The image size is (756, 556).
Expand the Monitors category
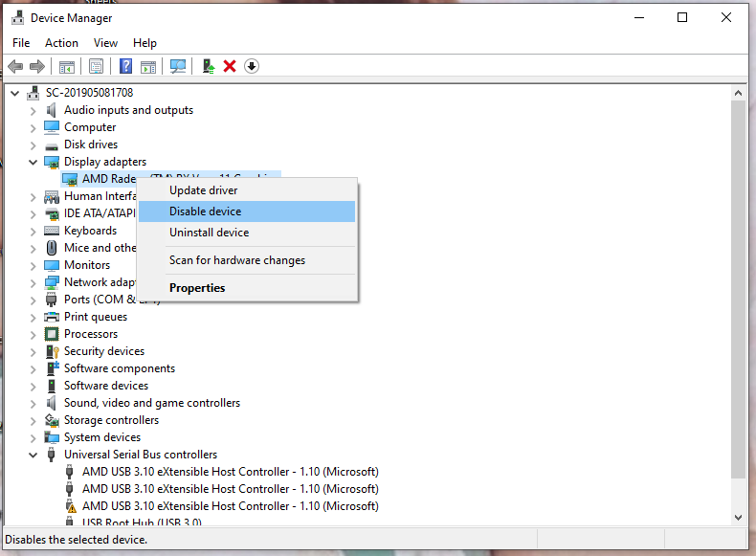coord(33,265)
